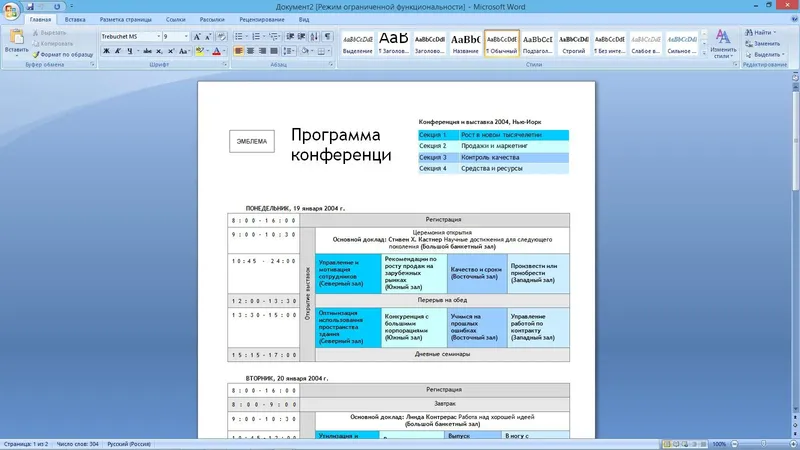Open the round Office button menu

10,10
